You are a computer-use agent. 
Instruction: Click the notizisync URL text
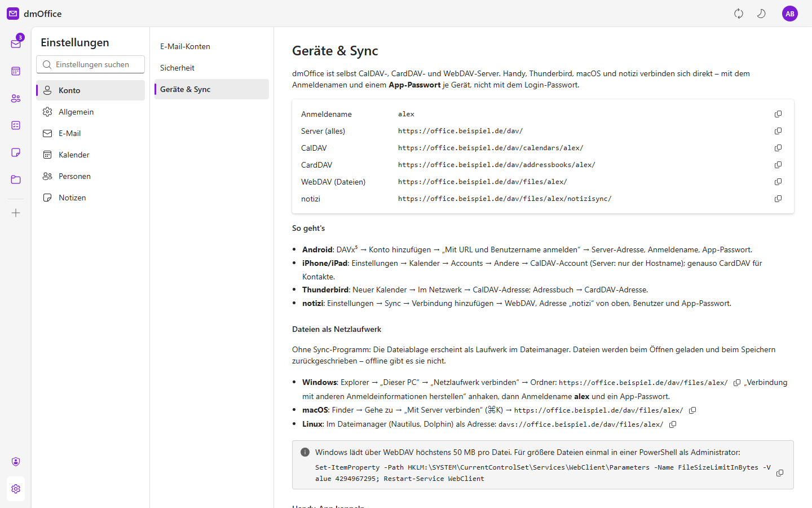tap(505, 199)
